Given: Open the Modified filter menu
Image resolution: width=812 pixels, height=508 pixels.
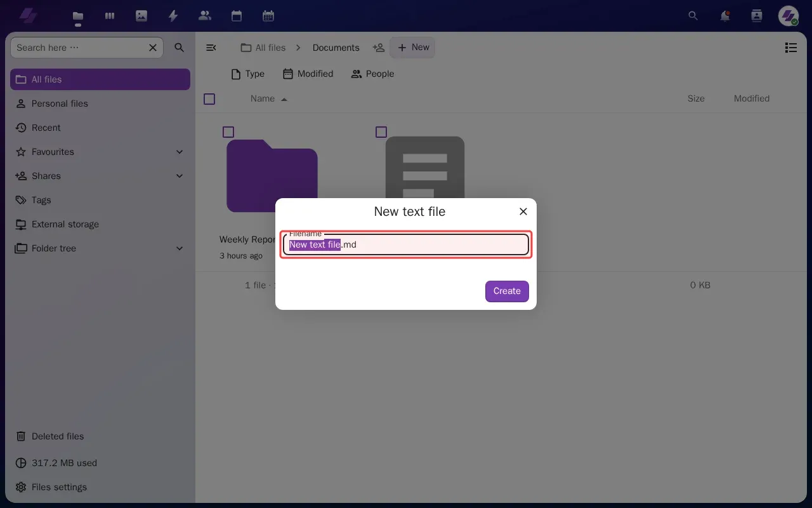Looking at the screenshot, I should tap(308, 74).
